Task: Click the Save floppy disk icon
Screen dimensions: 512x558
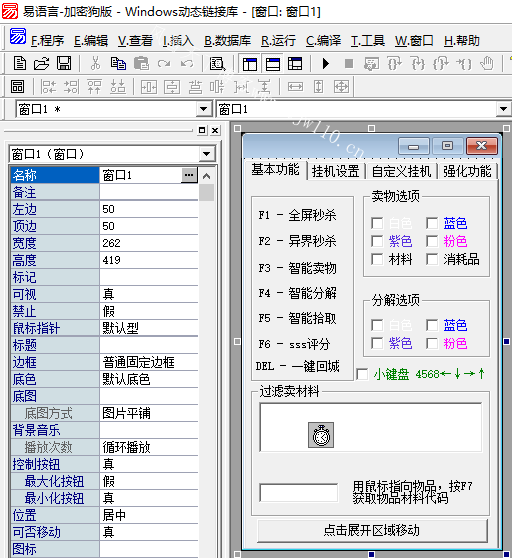Action: click(x=64, y=64)
